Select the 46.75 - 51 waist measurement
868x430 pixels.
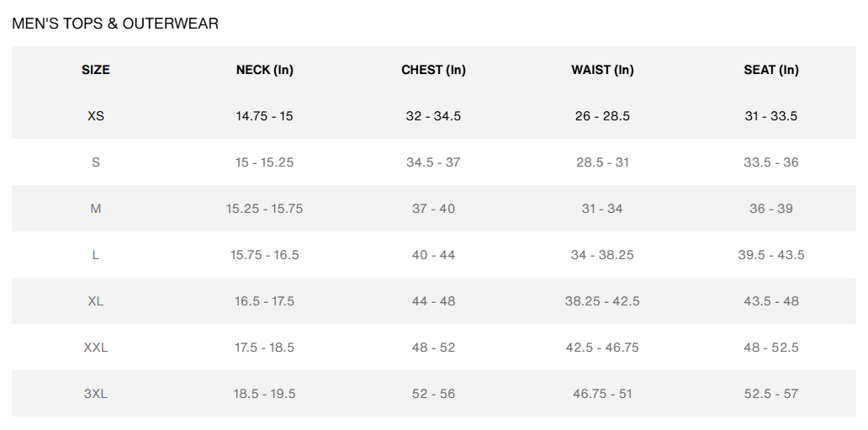pyautogui.click(x=602, y=394)
